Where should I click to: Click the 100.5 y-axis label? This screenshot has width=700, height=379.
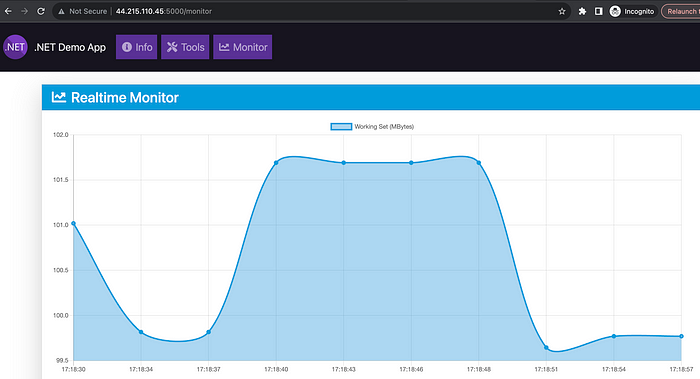(61, 270)
